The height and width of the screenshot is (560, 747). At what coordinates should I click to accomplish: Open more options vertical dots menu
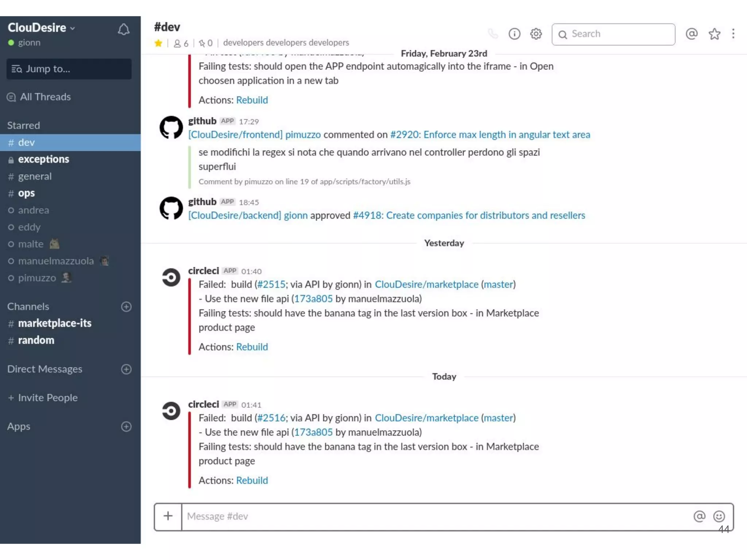click(x=733, y=34)
